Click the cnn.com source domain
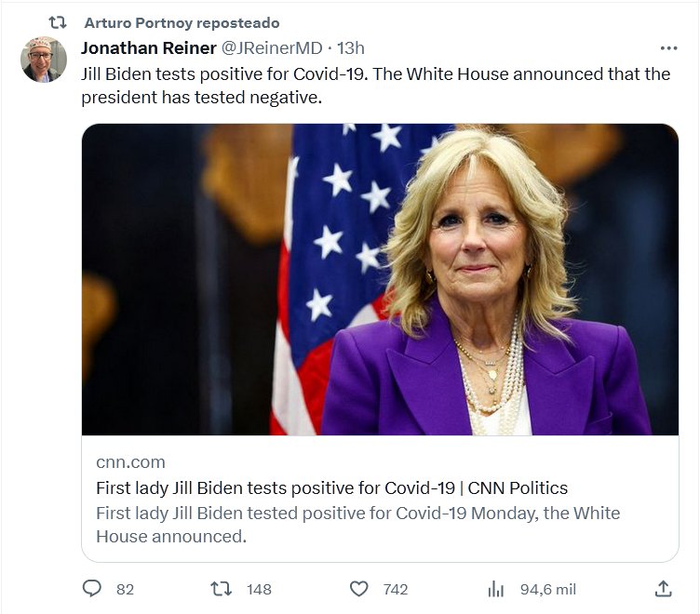 [x=130, y=462]
